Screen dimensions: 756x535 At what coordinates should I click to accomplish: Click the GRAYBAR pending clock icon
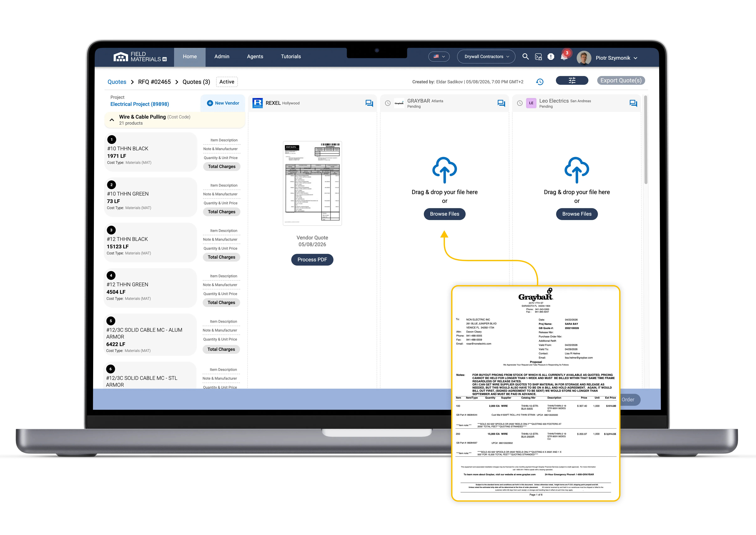tap(388, 103)
